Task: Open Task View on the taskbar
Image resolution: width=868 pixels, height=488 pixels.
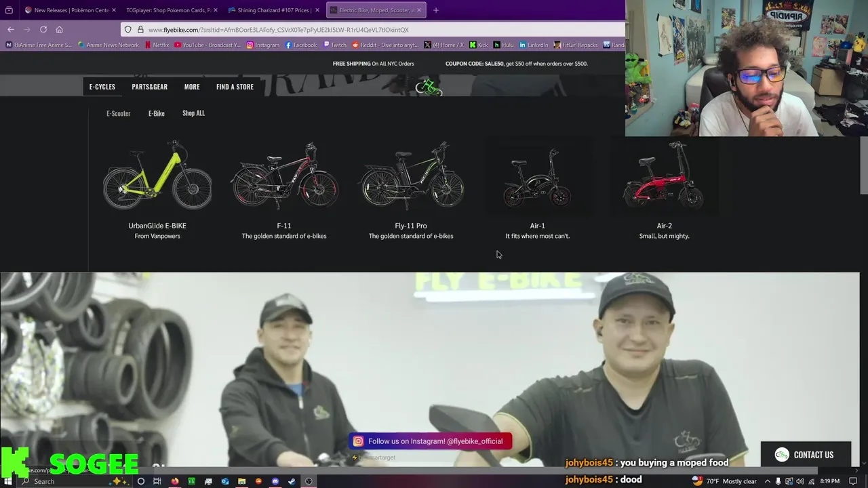Action: 157,481
